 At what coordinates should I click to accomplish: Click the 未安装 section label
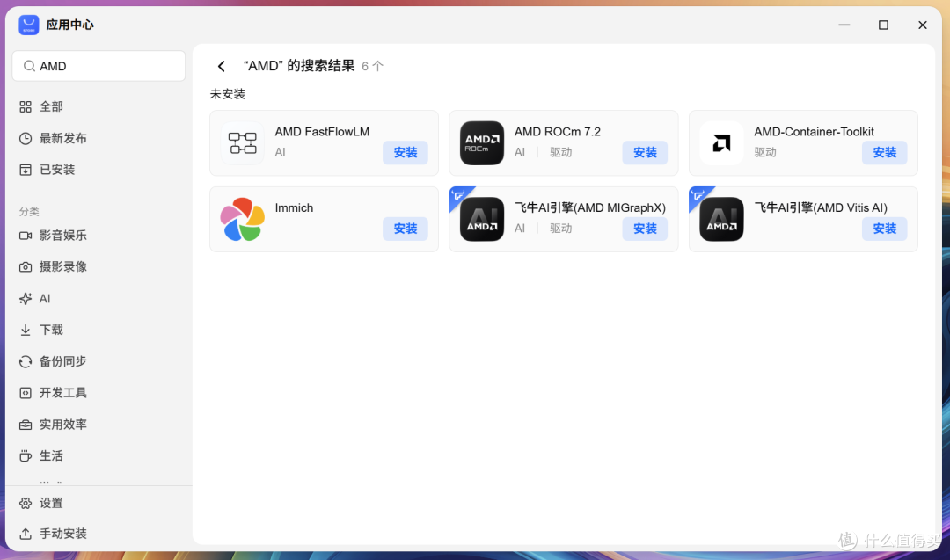tap(227, 94)
